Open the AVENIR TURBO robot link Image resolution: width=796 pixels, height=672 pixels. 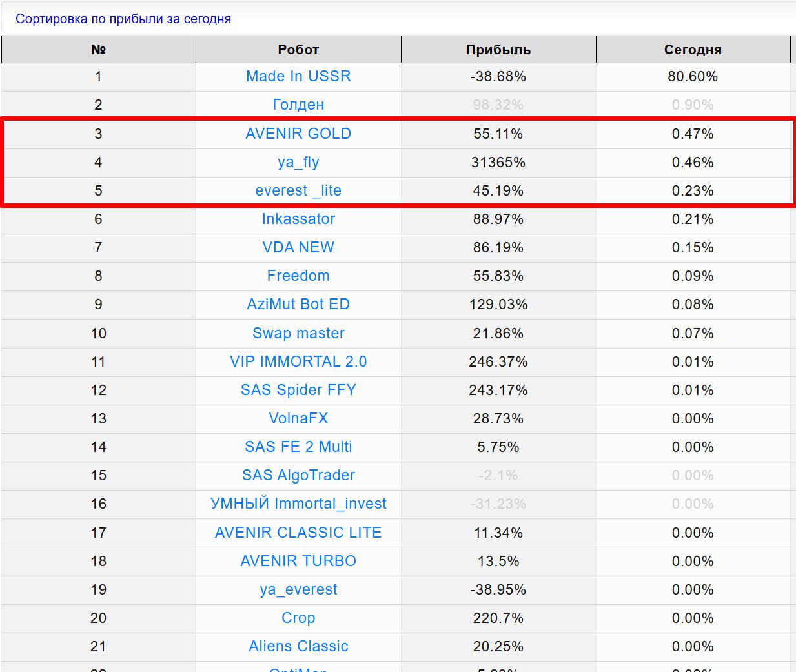point(298,561)
